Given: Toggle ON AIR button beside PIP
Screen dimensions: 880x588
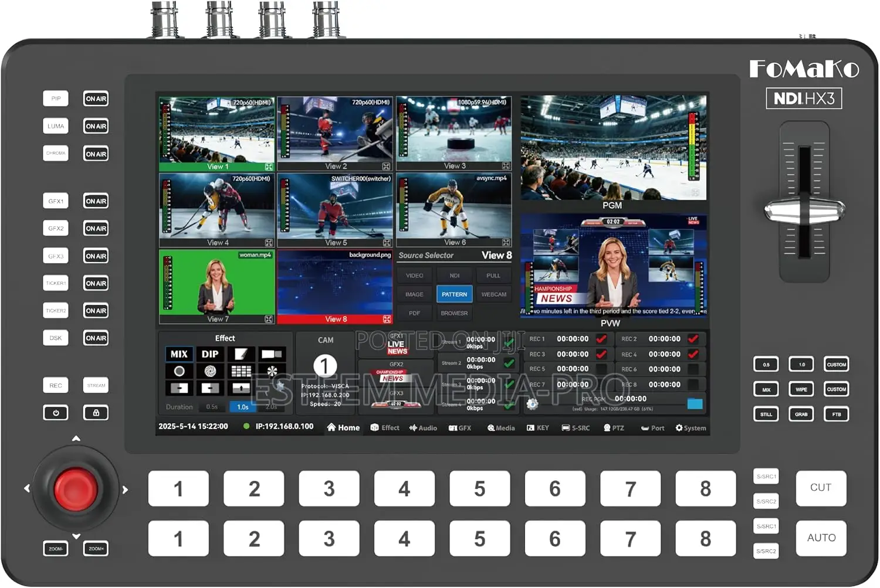Looking at the screenshot, I should point(96,98).
